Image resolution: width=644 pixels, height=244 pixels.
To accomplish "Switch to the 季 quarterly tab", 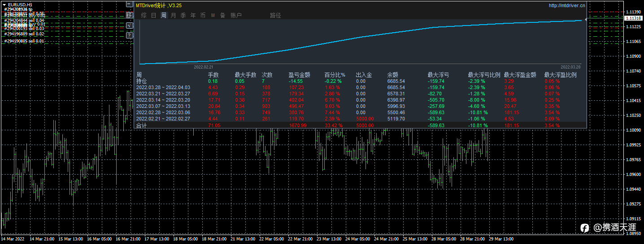I will tap(183, 16).
